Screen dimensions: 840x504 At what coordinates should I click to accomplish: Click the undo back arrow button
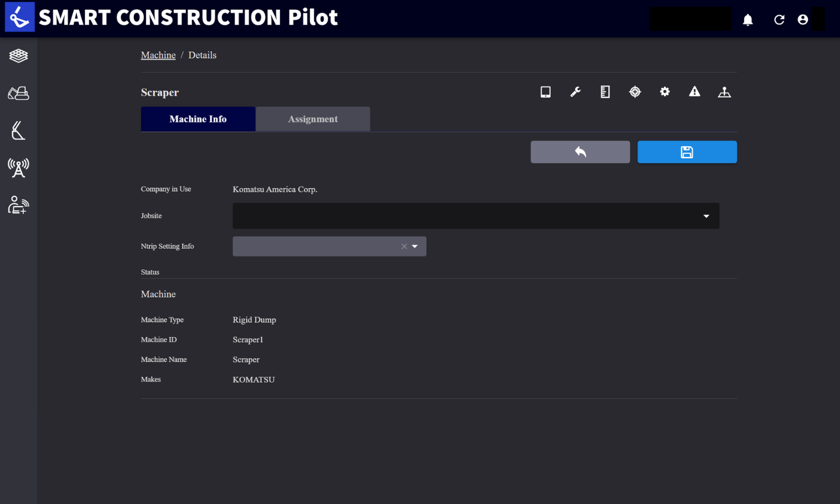[x=580, y=152]
